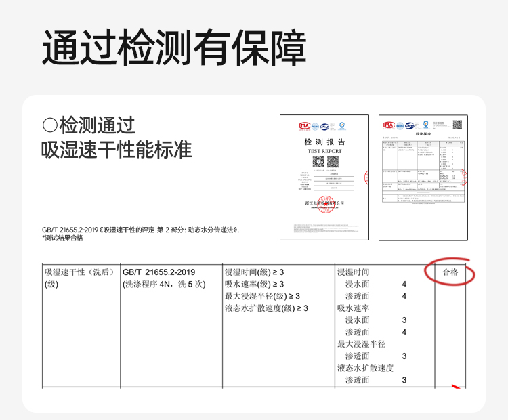This screenshot has width=508, height=420.
Task: Click the result heading 吸水速率
Action: (x=353, y=308)
